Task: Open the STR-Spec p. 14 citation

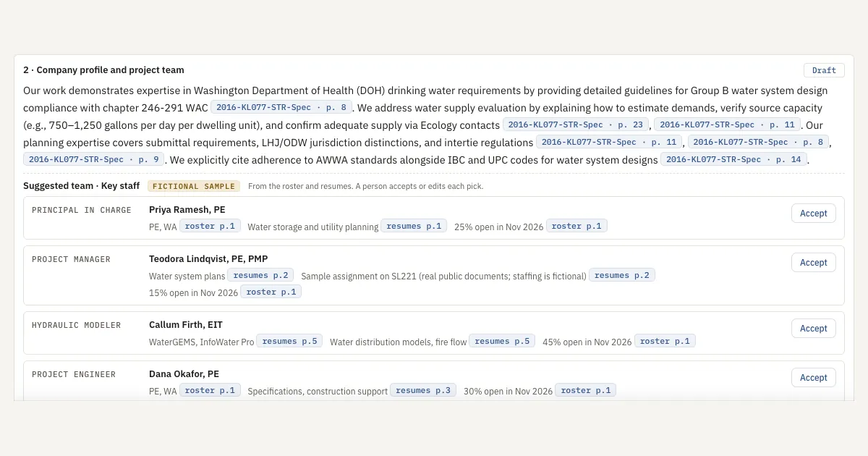Action: coord(733,159)
